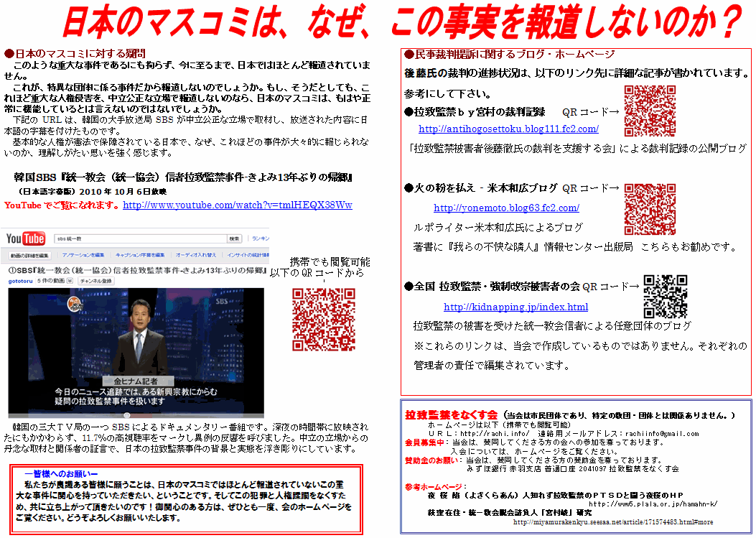This screenshot has height=538, width=756.
Task: Click the rachiinfo@gmail.com email address
Action: (662, 434)
